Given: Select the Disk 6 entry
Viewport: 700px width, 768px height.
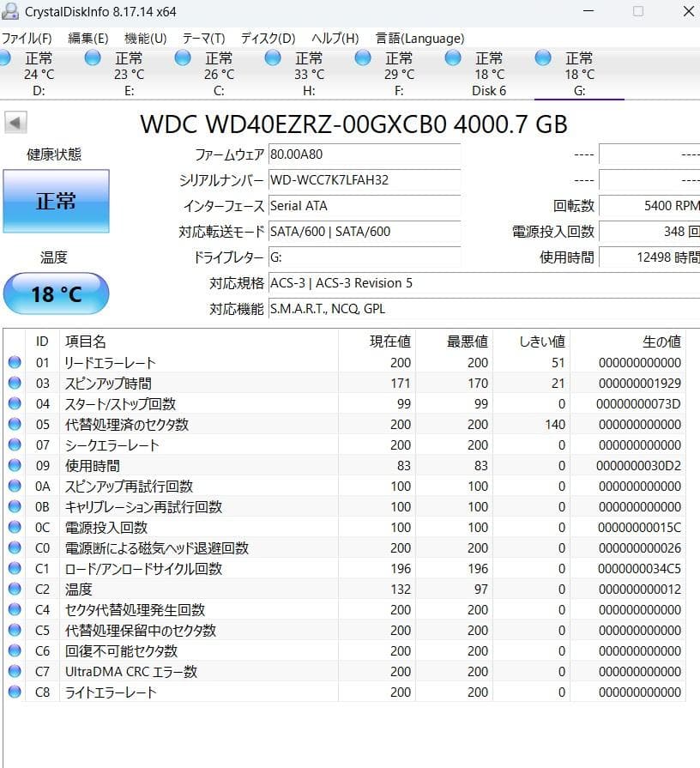Looking at the screenshot, I should pos(488,74).
